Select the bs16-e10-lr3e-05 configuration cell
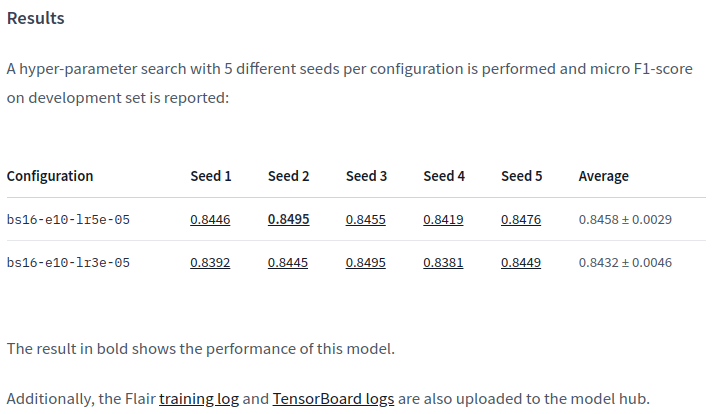 click(68, 263)
